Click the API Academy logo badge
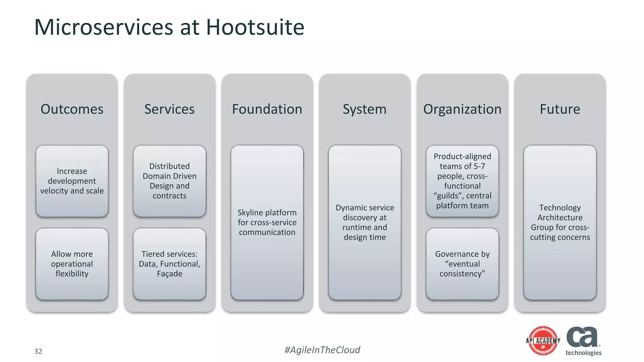The height and width of the screenshot is (362, 644). (x=543, y=341)
